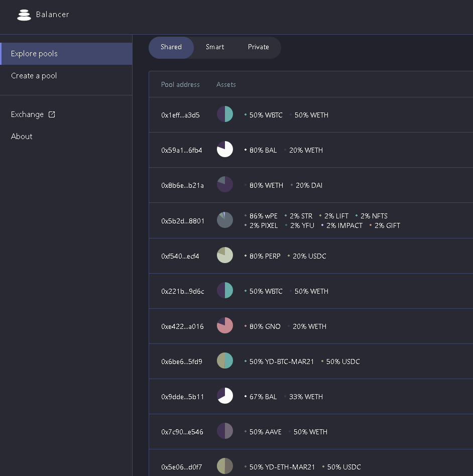The height and width of the screenshot is (476, 473).
Task: Switch to the Private pools tab
Action: [x=259, y=47]
